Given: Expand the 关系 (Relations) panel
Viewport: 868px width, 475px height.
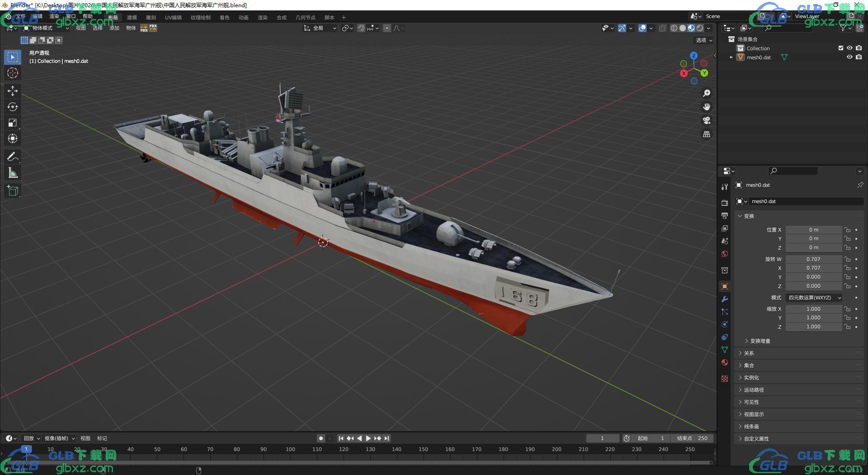Looking at the screenshot, I should pos(799,353).
